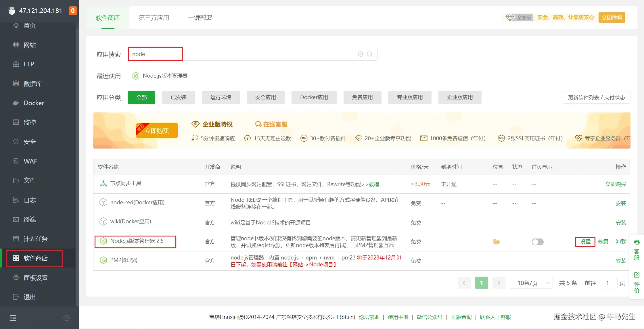644x329 pixels.
Task: Open recently used Node.js版本管理器
Action: (165, 76)
